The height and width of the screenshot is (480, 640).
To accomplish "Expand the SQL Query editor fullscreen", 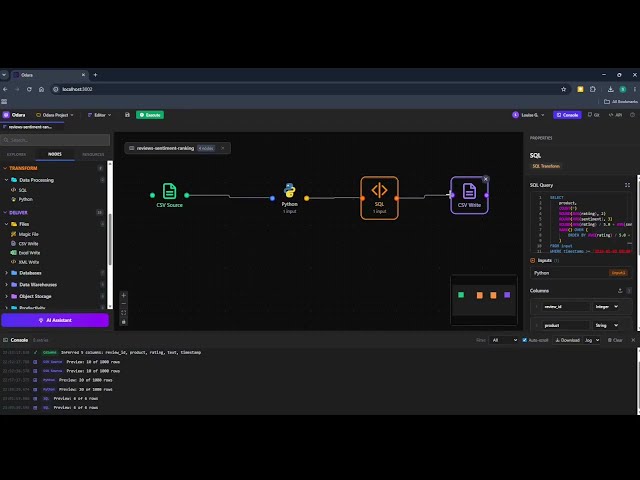I will [x=627, y=185].
